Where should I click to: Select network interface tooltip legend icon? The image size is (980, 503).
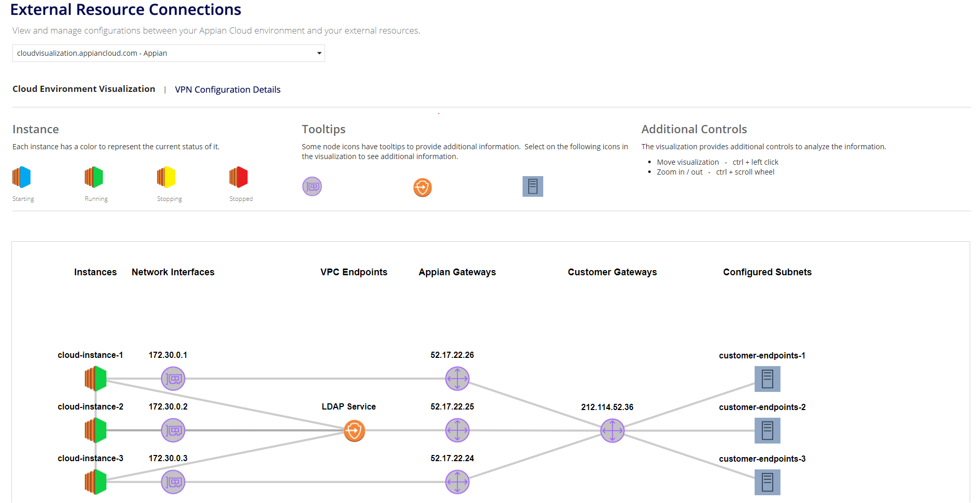coord(312,186)
